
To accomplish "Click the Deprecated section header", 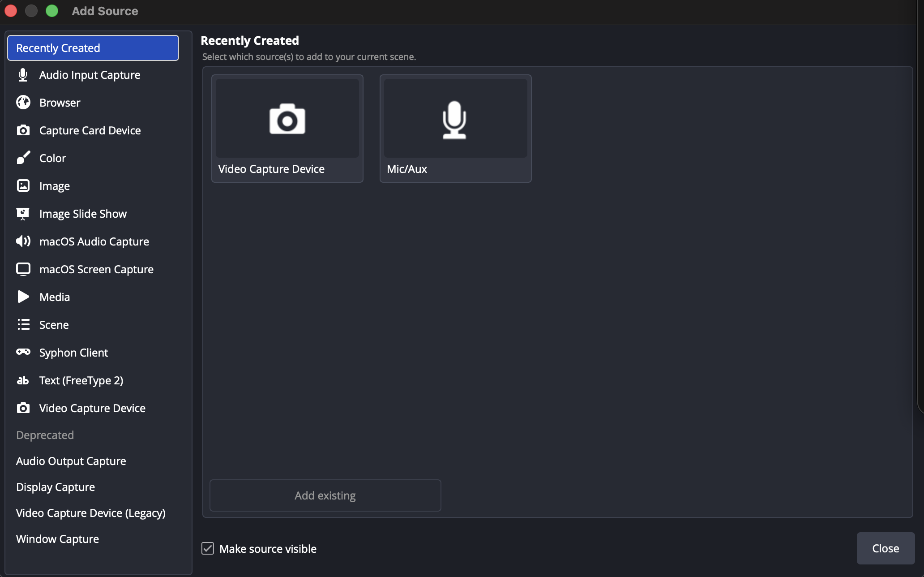I will pos(45,435).
